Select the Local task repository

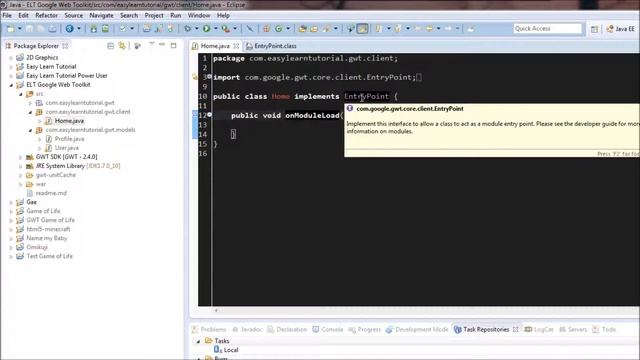(x=231, y=350)
